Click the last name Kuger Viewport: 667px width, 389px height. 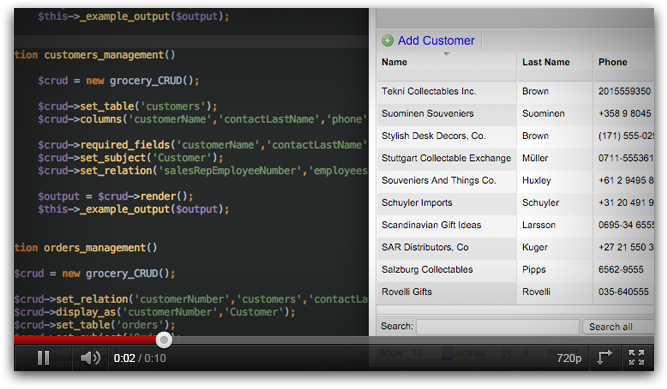(x=535, y=247)
